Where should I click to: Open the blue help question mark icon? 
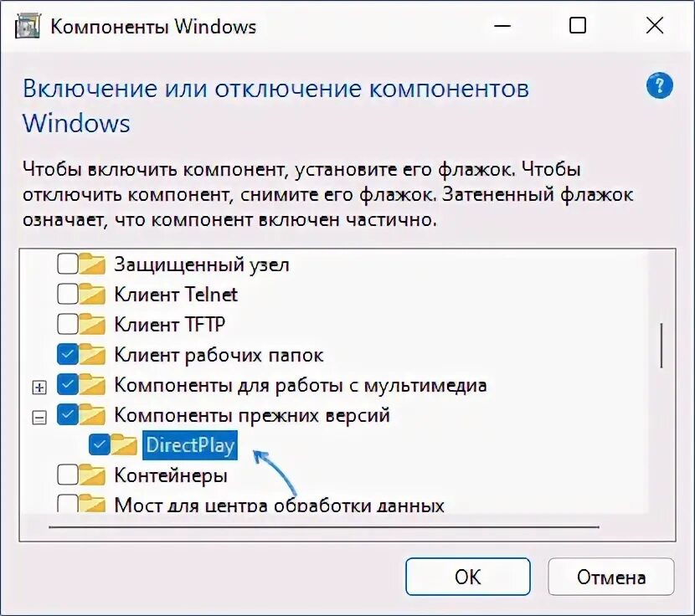coord(659,85)
